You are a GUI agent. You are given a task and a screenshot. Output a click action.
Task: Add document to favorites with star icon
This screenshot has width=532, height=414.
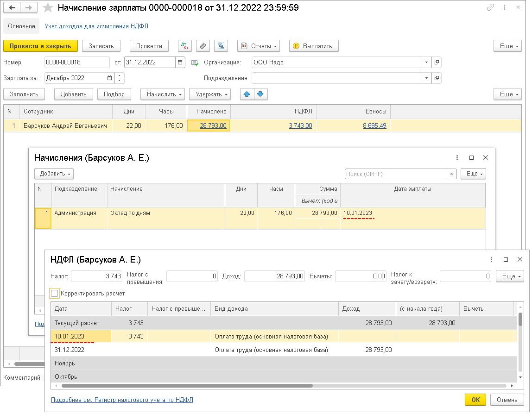tap(48, 7)
